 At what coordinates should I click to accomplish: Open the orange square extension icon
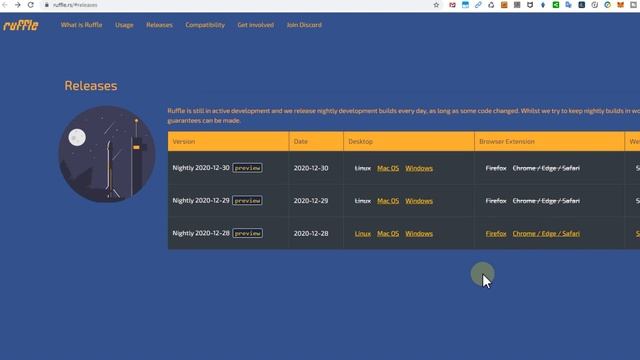coord(504,5)
